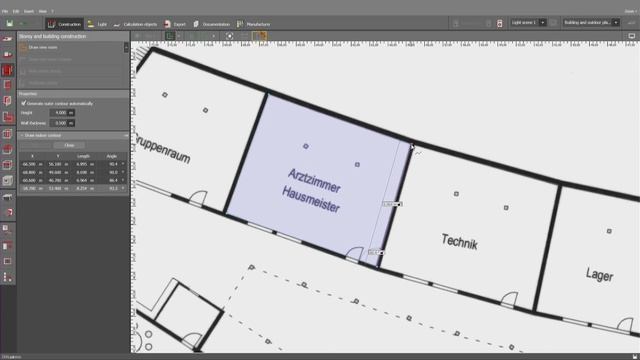Image resolution: width=640 pixels, height=360 pixels.
Task: Open the Insert menu
Action: coord(29,11)
